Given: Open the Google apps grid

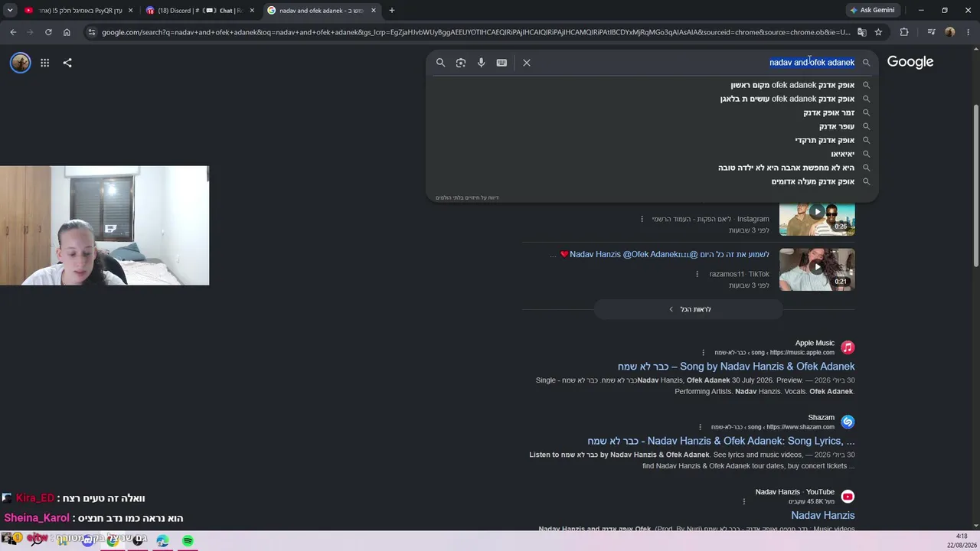Looking at the screenshot, I should point(45,63).
